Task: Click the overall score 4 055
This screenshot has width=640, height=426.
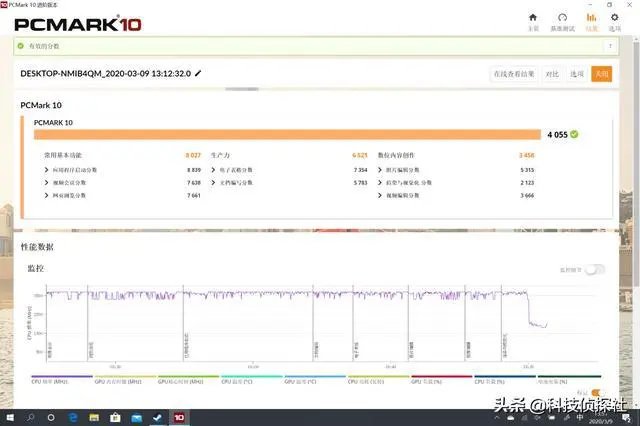Action: (x=557, y=135)
